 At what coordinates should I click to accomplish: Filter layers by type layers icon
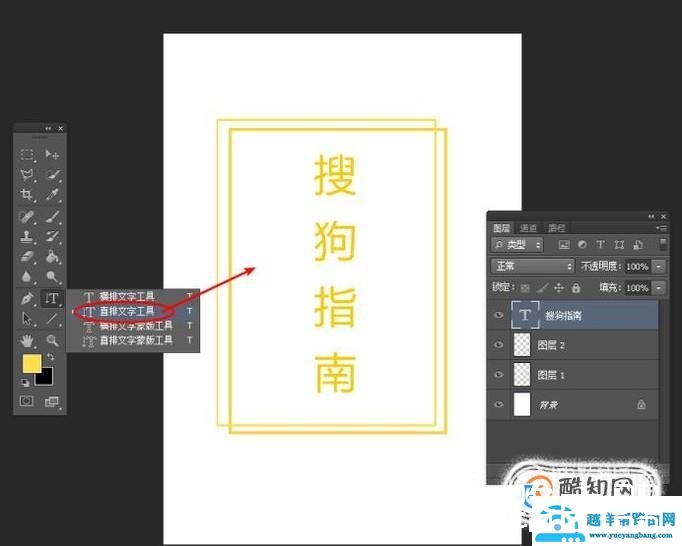[x=601, y=245]
